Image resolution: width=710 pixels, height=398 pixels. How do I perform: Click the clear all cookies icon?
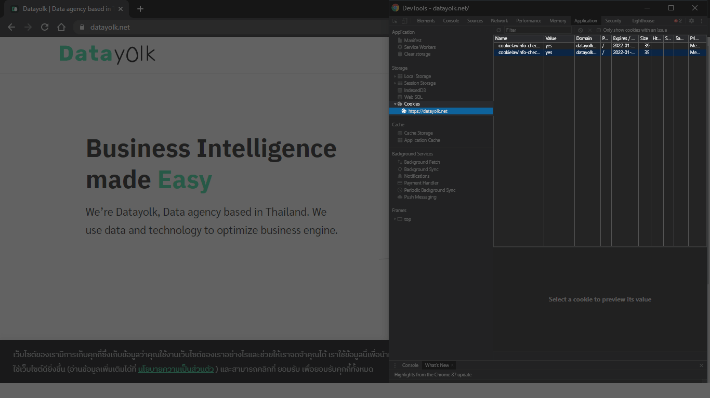click(590, 30)
